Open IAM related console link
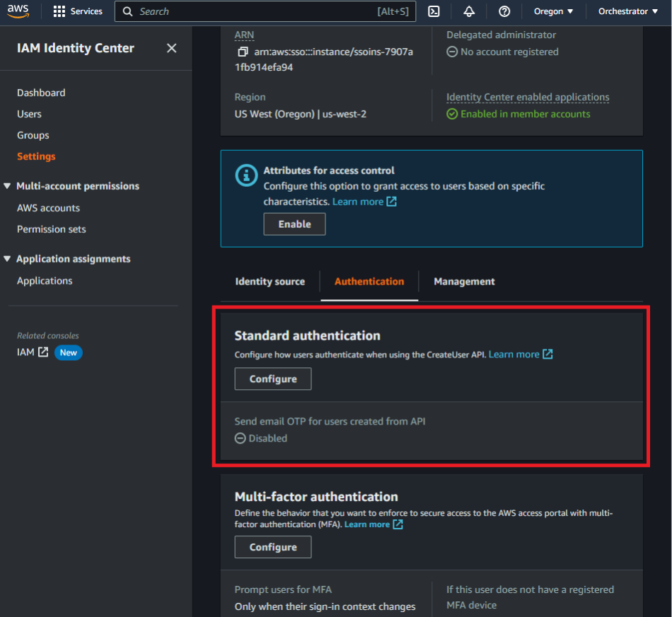Screen dimensions: 672x617 [33, 352]
